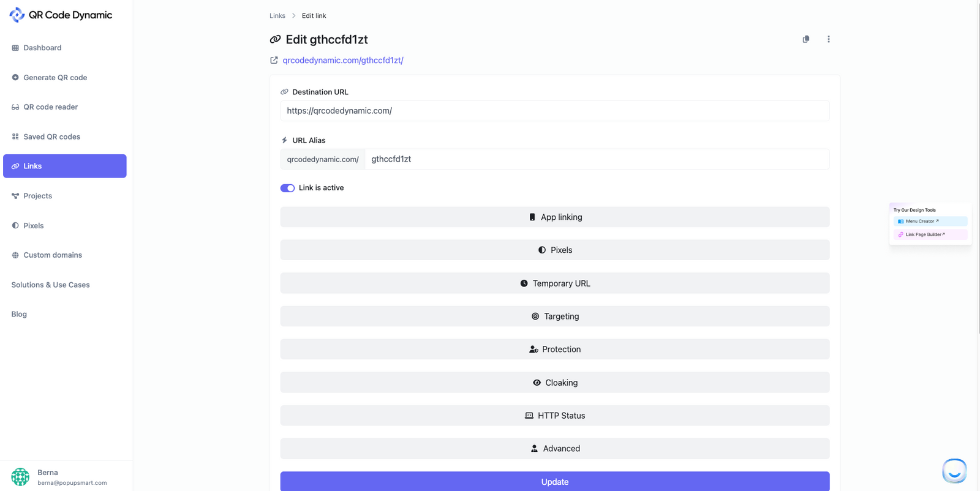Screen dimensions: 980x491
Task: Click the Dashboard grid icon
Action: tap(15, 47)
